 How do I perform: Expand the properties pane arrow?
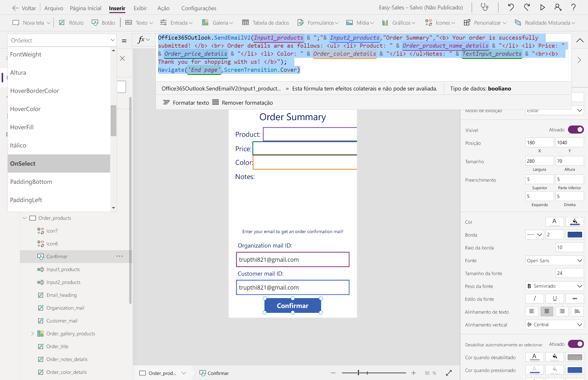579,60
